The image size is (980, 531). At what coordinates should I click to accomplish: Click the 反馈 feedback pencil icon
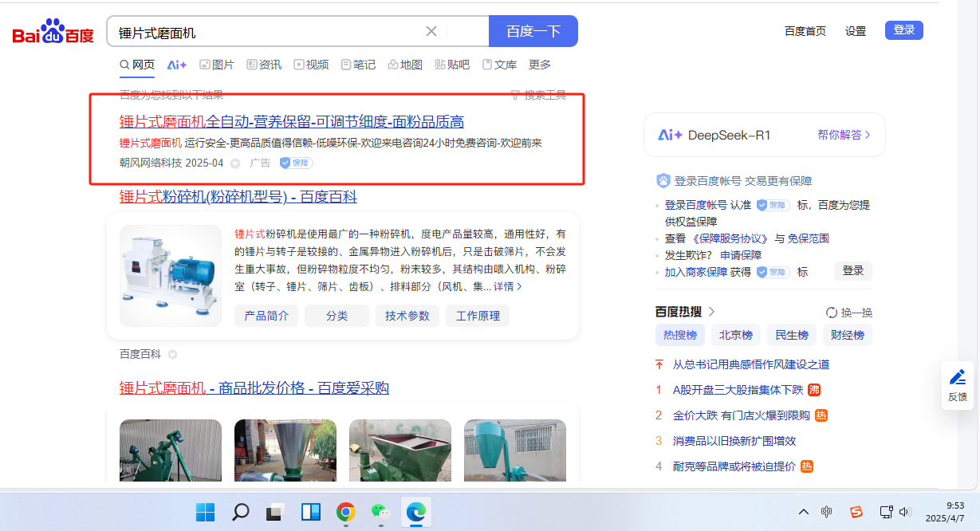pos(958,378)
